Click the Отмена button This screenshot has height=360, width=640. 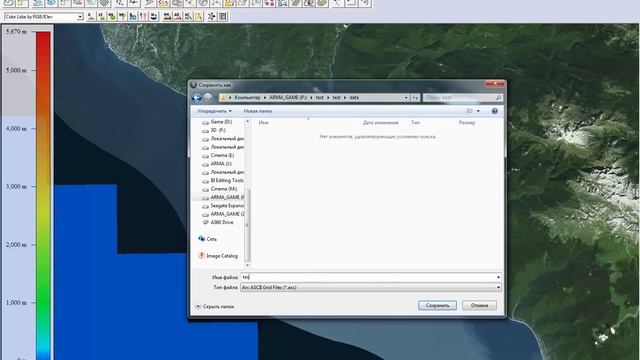click(479, 305)
